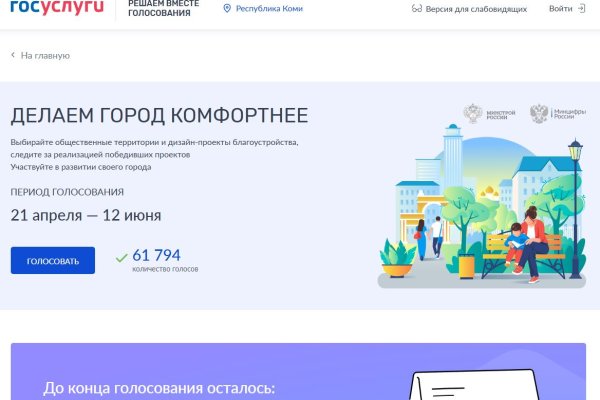600x400 pixels.
Task: Open Версия для слабовидящих
Action: tap(476, 9)
